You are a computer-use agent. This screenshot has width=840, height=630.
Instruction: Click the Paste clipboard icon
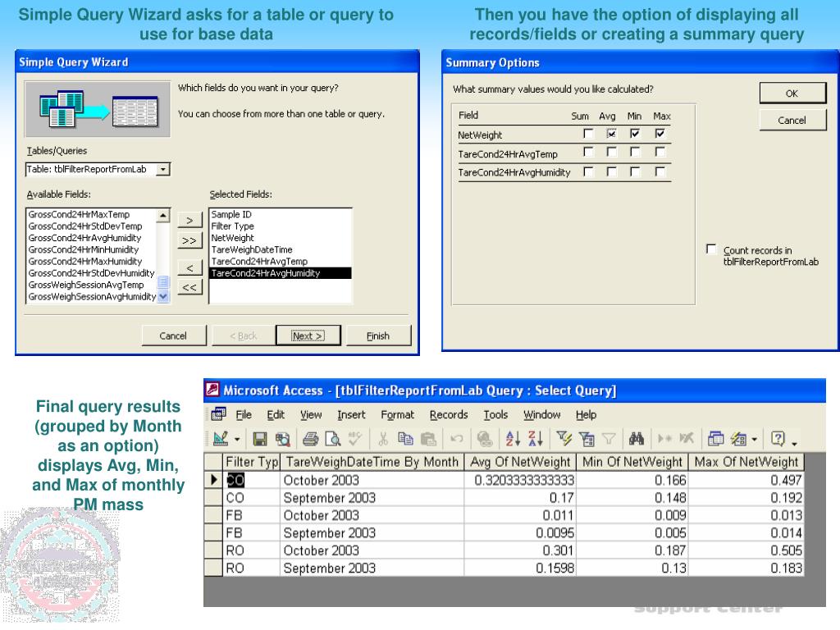428,439
